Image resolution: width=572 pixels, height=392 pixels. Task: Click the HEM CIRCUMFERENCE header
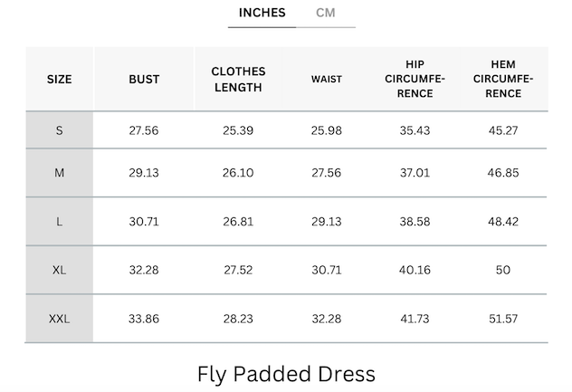[x=502, y=80]
